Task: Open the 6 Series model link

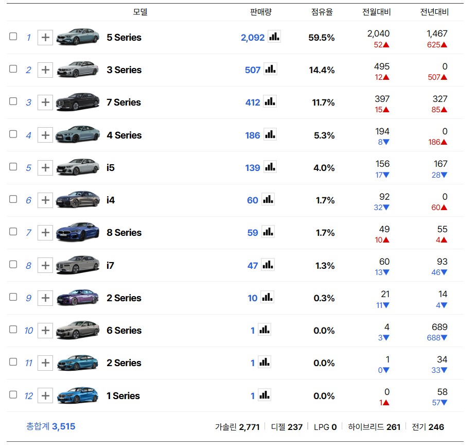Action: [x=124, y=331]
